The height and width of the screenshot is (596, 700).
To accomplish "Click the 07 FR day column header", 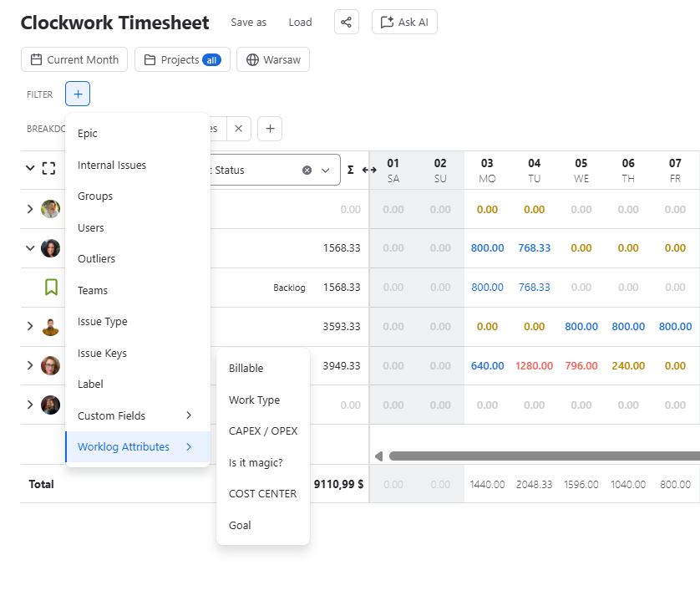I will tap(675, 171).
